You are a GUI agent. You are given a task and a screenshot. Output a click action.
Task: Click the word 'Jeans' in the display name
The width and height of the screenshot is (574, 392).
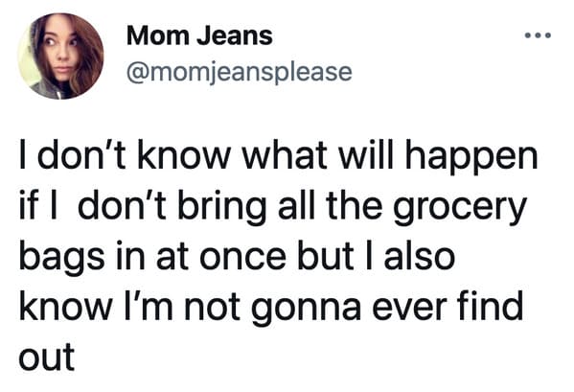235,35
